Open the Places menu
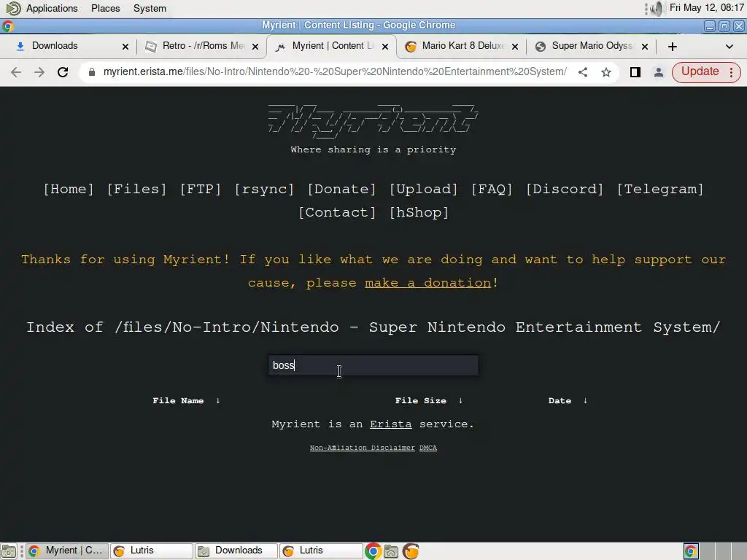This screenshot has height=560, width=747. (x=105, y=9)
